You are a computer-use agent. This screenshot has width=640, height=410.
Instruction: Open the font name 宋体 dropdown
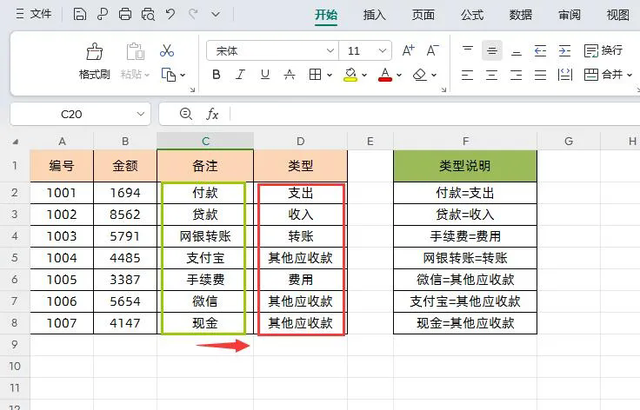pyautogui.click(x=330, y=51)
